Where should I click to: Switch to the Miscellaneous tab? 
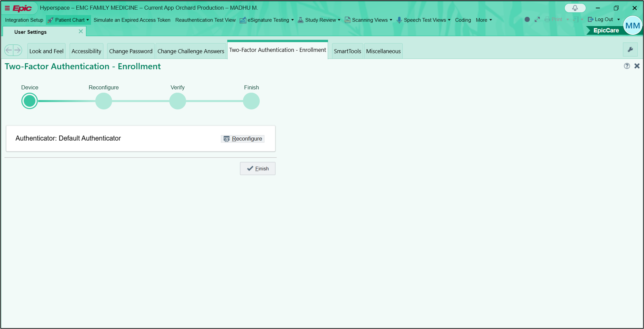coord(383,51)
